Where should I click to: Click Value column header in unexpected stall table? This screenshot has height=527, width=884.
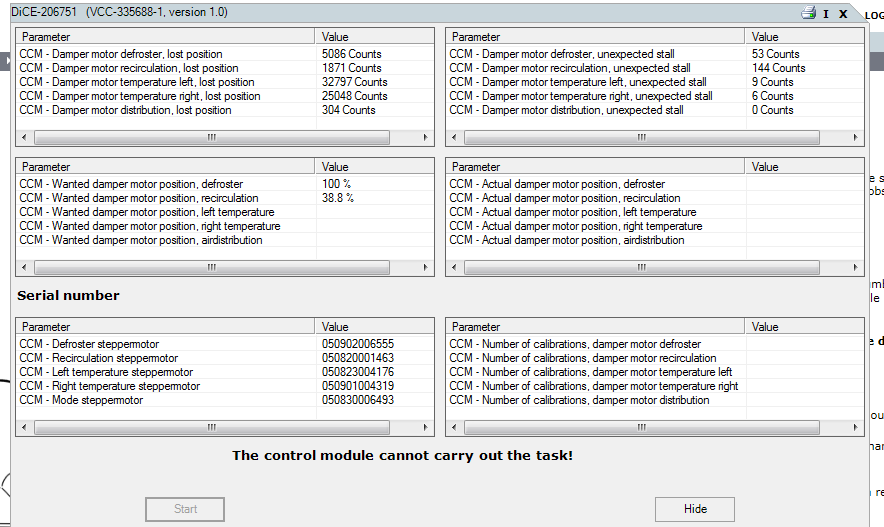[x=765, y=37]
